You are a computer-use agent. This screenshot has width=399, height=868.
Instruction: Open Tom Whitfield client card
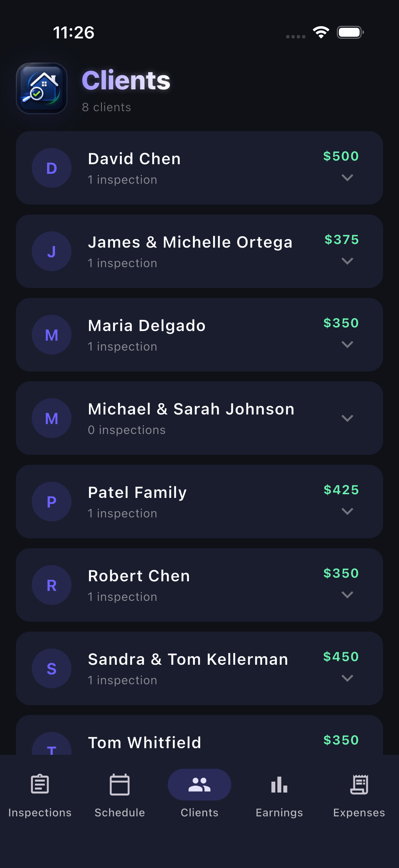(x=199, y=735)
